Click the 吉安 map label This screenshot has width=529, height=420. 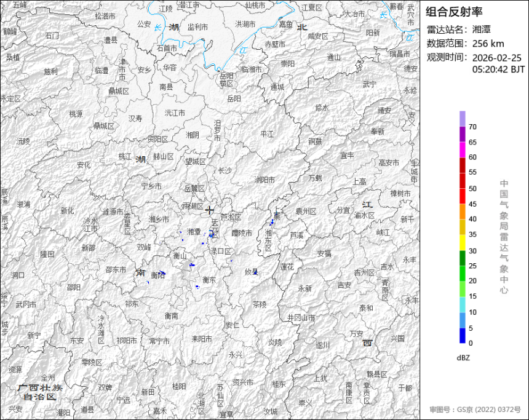point(344,285)
